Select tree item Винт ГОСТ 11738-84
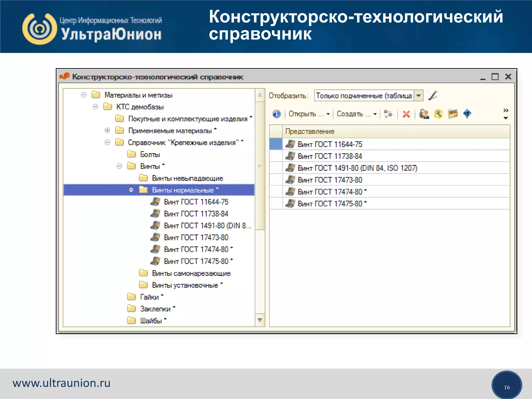 (x=196, y=214)
